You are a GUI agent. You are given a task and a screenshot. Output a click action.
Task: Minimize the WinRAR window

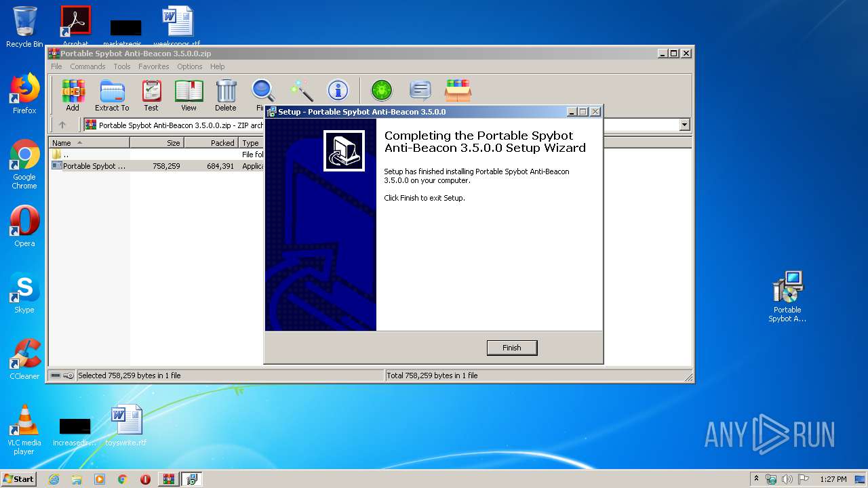pos(661,54)
